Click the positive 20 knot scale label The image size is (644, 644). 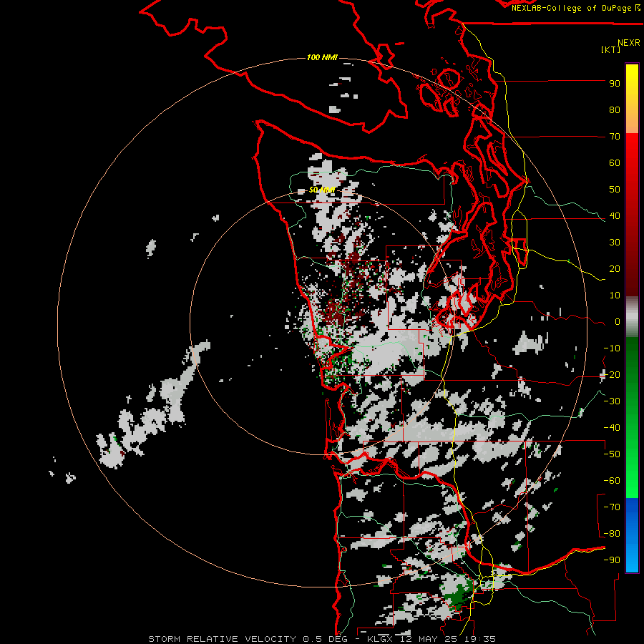click(x=615, y=269)
